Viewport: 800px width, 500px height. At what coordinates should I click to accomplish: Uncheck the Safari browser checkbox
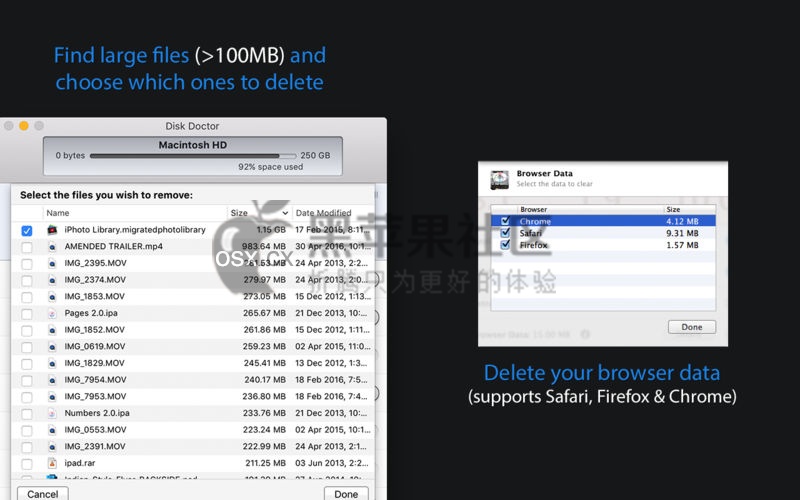click(505, 233)
